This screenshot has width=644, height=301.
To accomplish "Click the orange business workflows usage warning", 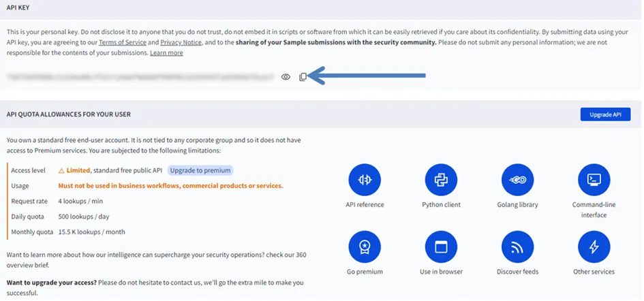I will [171, 186].
